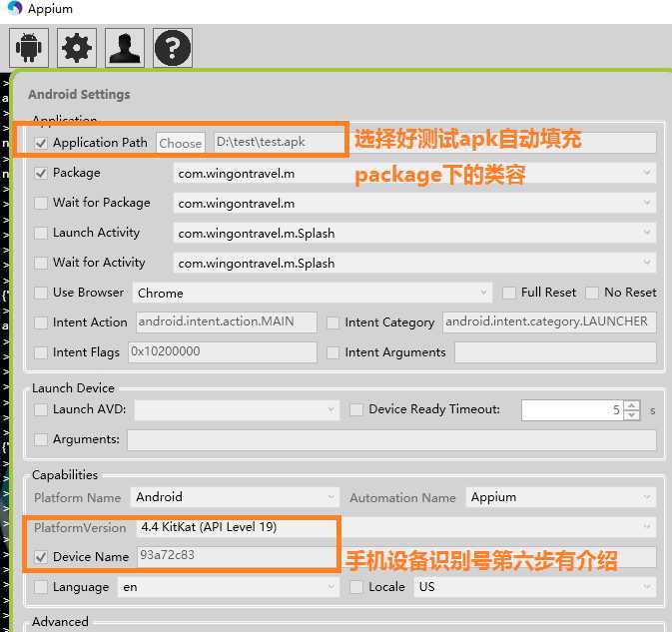Tick the Use Browser checkbox
672x632 pixels.
click(41, 293)
